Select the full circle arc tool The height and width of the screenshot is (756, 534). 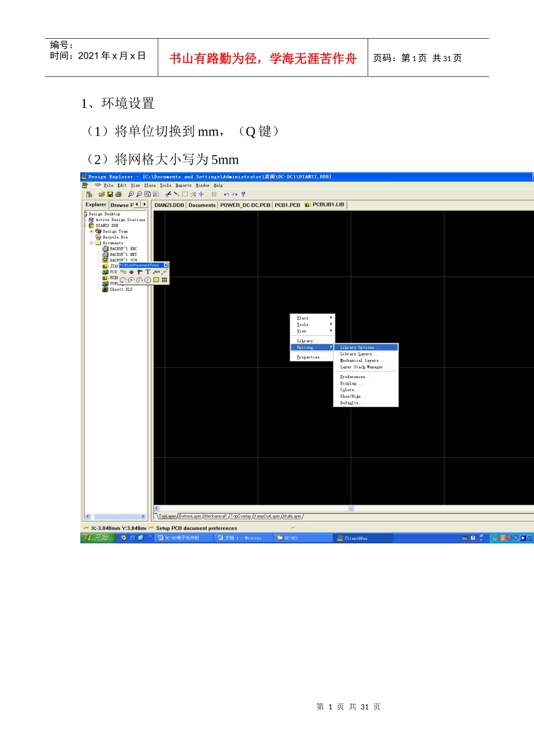(x=148, y=280)
